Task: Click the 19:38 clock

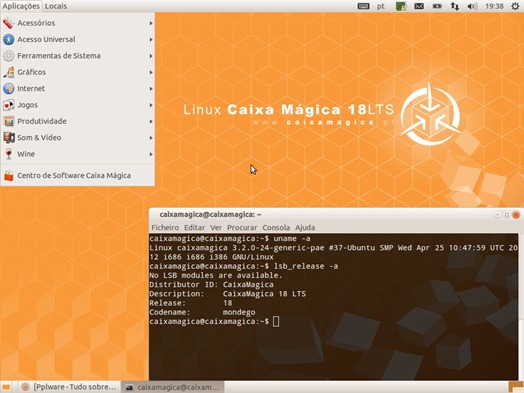Action: 494,6
